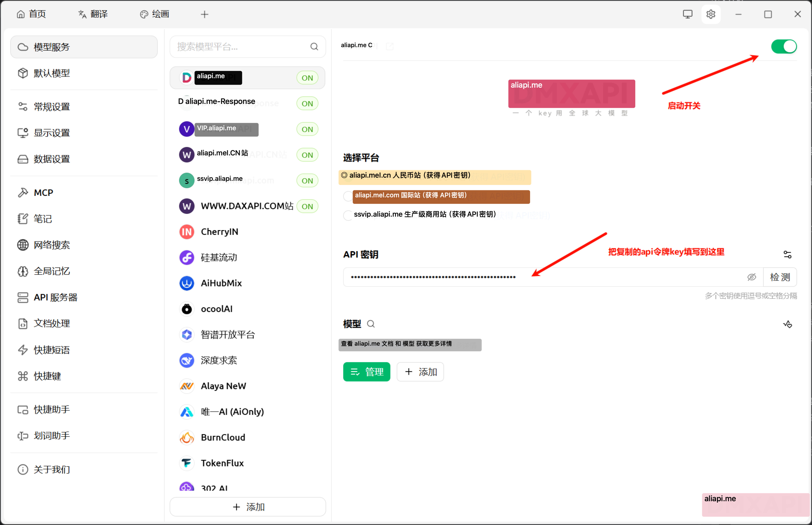Open 快捷助手 settings

[x=84, y=409]
